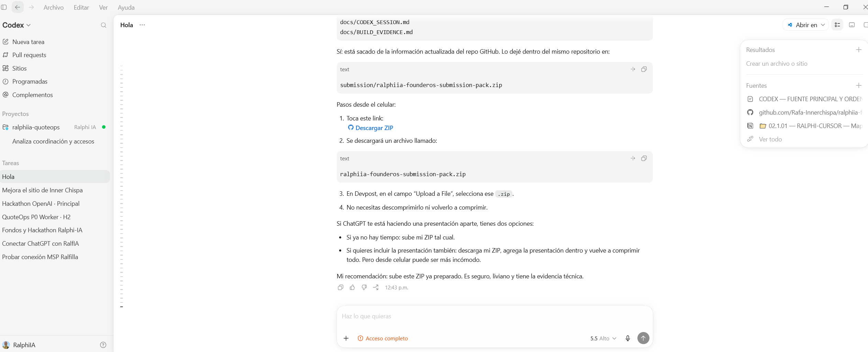Expand the Codex dropdown in the sidebar

click(x=16, y=25)
